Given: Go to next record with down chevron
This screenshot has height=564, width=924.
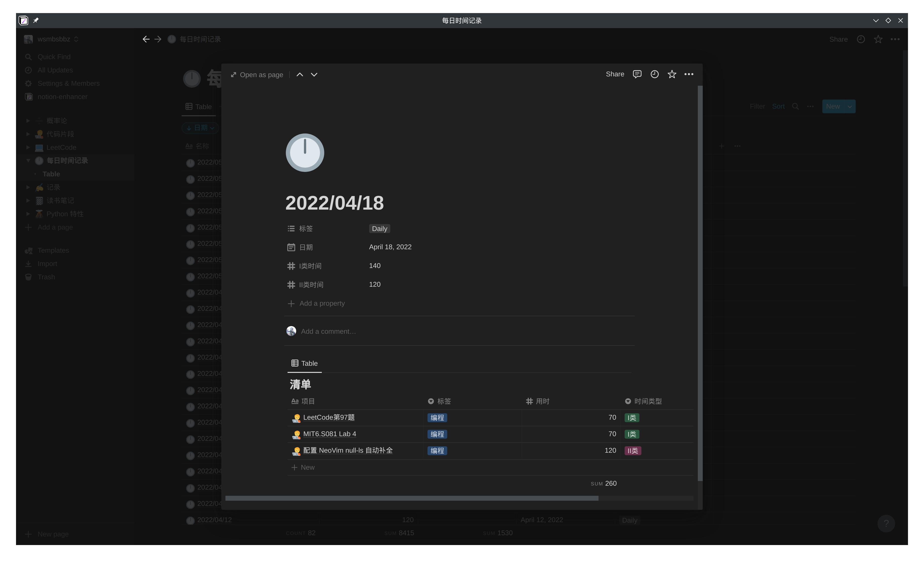Looking at the screenshot, I should point(314,75).
